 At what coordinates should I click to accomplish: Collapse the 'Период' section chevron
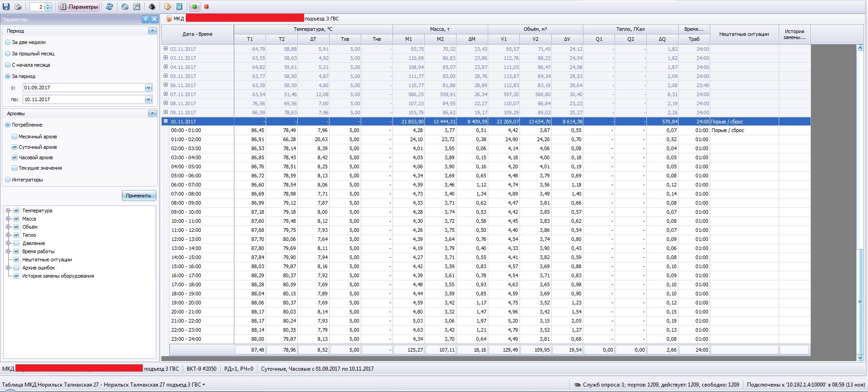152,31
